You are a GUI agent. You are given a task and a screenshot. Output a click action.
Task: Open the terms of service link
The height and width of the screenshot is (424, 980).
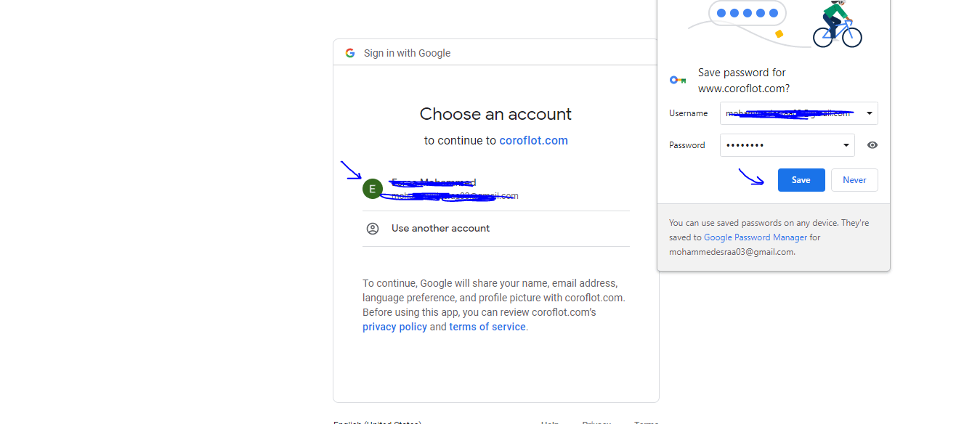pyautogui.click(x=487, y=327)
